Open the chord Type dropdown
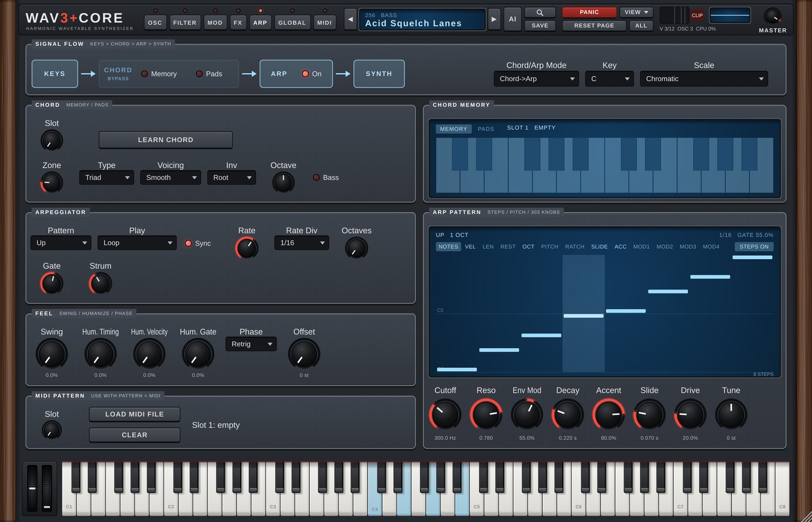The image size is (812, 522). click(x=106, y=177)
